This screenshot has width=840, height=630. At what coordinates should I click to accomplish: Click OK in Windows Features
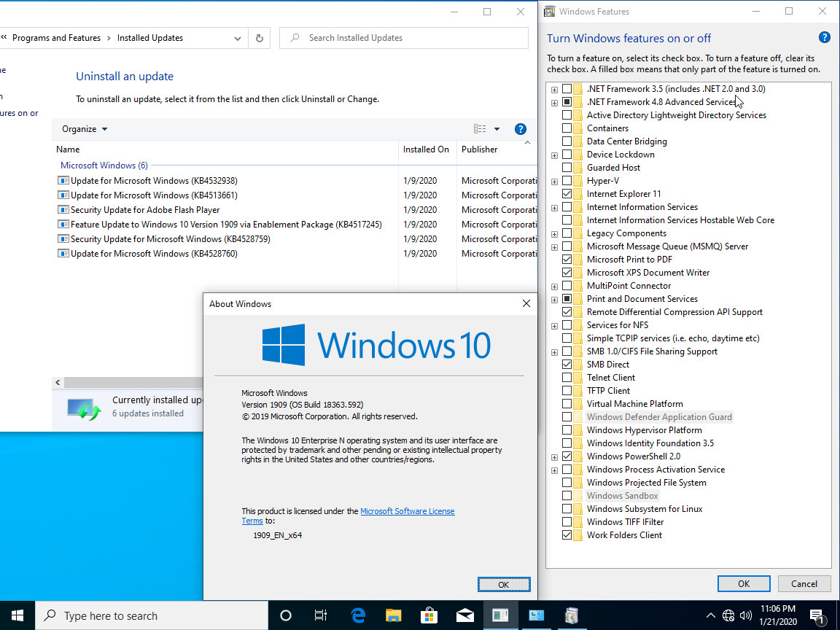tap(744, 583)
